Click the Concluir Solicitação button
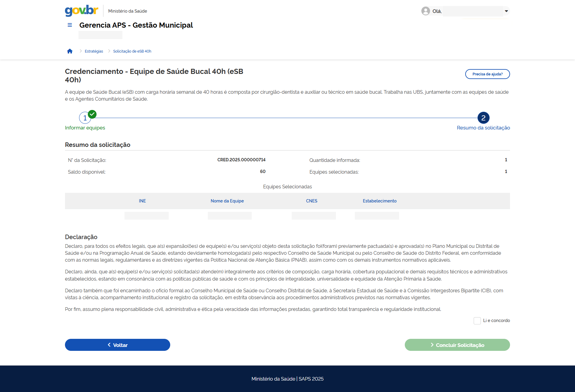Image resolution: width=575 pixels, height=392 pixels. pyautogui.click(x=457, y=345)
